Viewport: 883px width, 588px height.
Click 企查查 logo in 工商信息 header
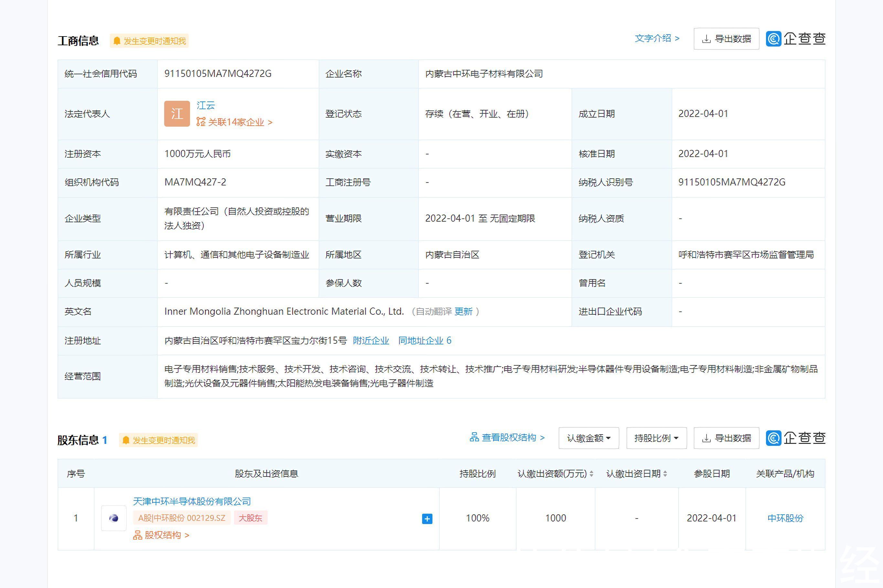pyautogui.click(x=796, y=39)
